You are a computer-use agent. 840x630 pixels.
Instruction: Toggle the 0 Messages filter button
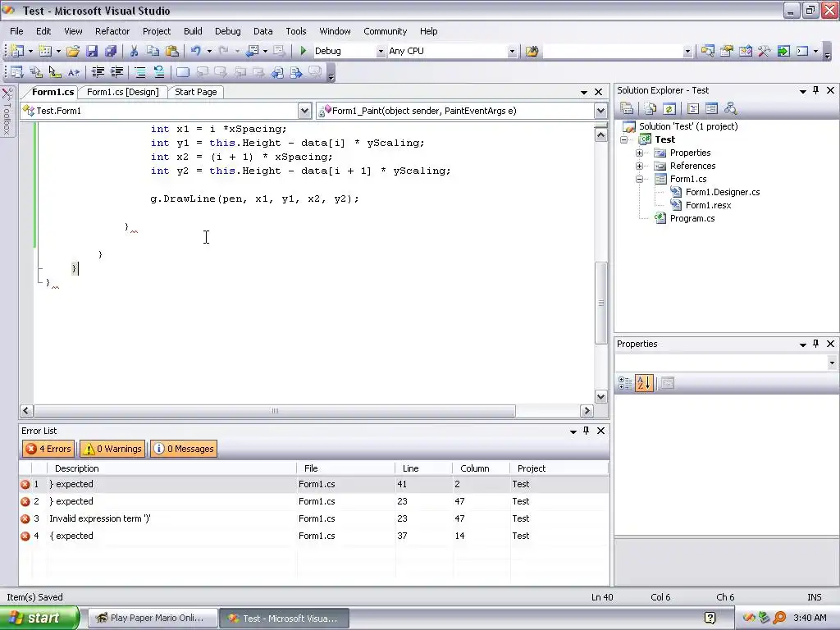click(x=184, y=449)
